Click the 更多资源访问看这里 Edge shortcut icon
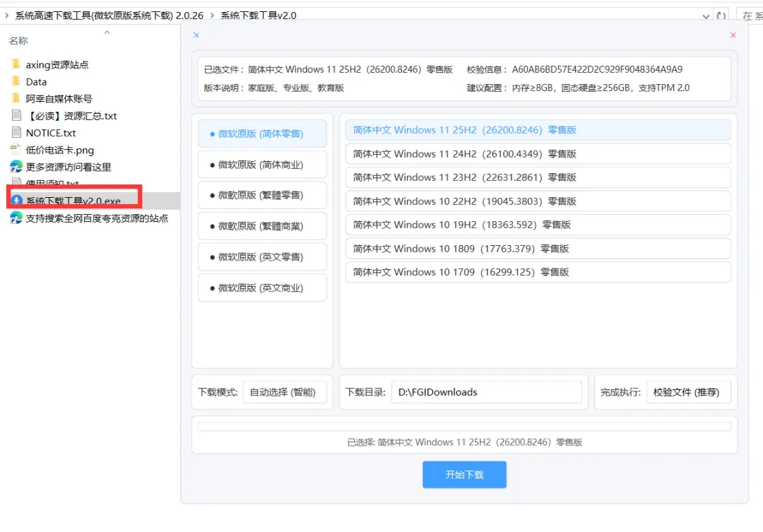Viewport: 763px width, 532px height. (x=16, y=167)
